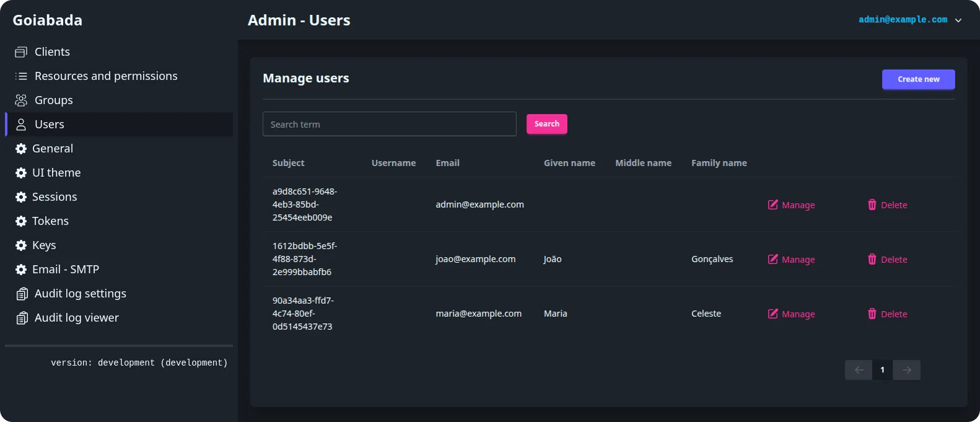Click the Username column header
The width and height of the screenshot is (980, 422).
coord(394,163)
